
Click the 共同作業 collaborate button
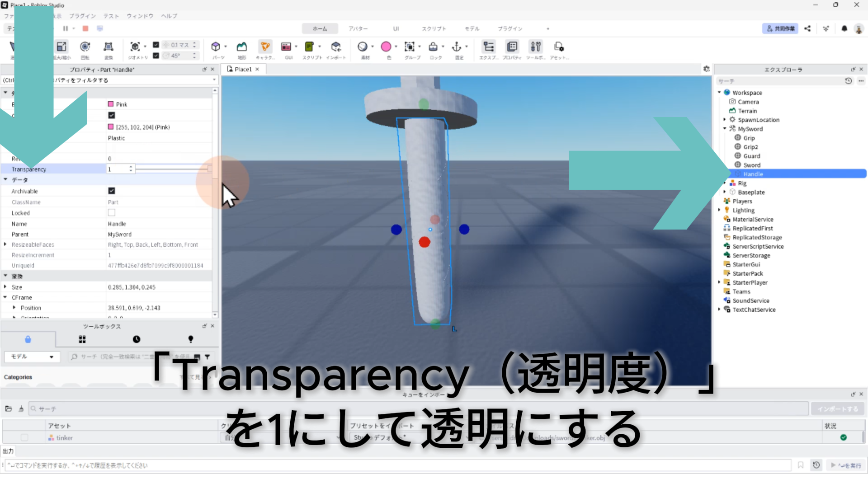(780, 28)
